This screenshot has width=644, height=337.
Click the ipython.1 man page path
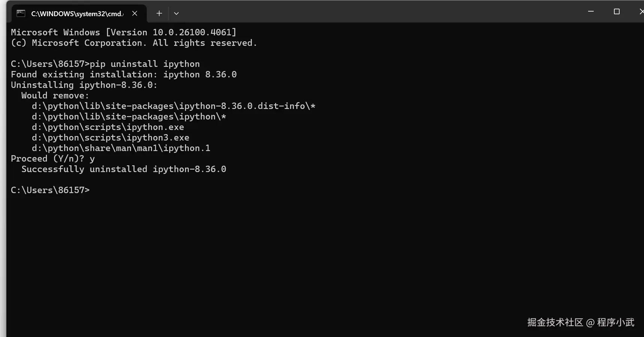[121, 148]
